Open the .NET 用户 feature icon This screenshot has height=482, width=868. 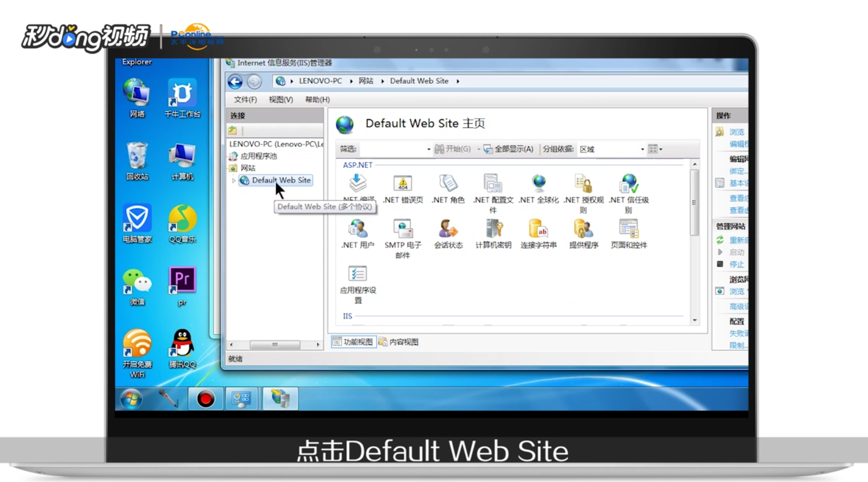click(358, 228)
